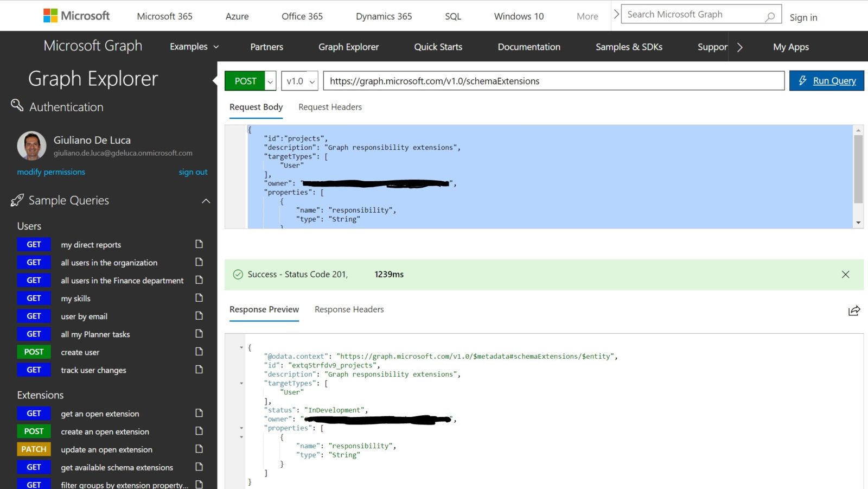Open document icon for all my Planner tasks

[x=199, y=334]
